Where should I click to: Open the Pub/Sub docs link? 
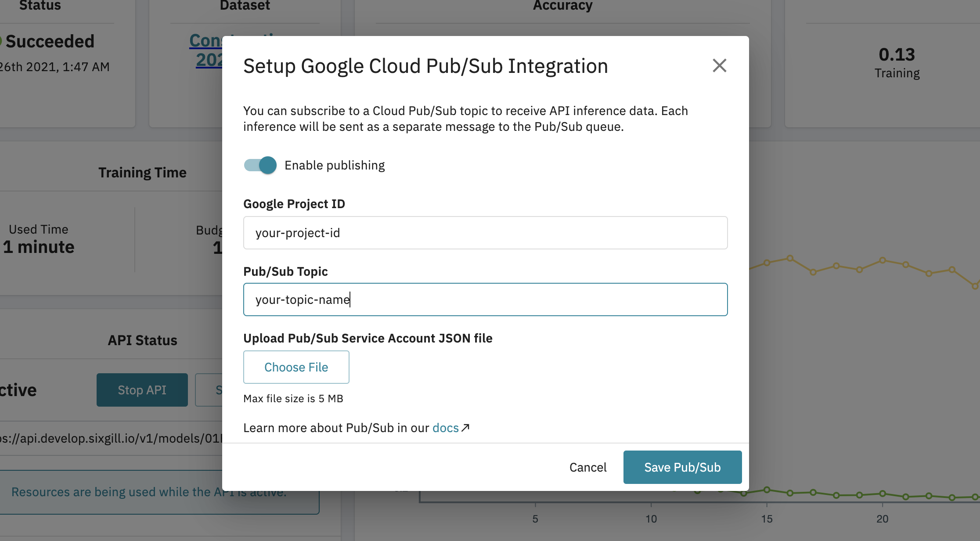pyautogui.click(x=445, y=428)
